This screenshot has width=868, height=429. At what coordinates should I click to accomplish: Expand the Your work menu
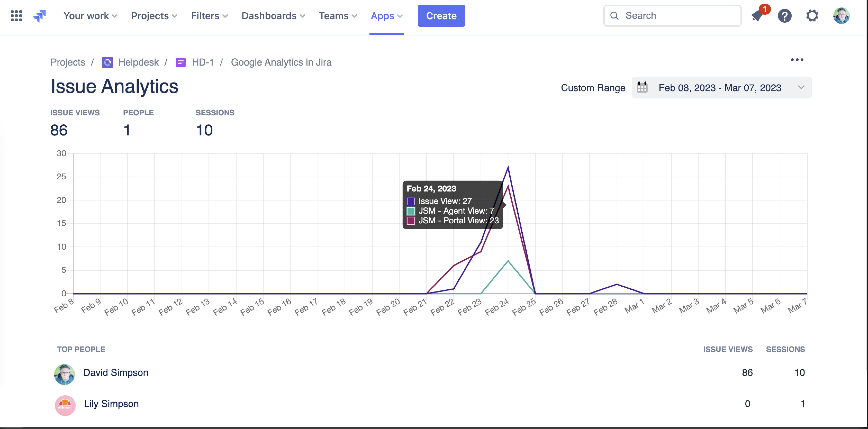[x=90, y=16]
